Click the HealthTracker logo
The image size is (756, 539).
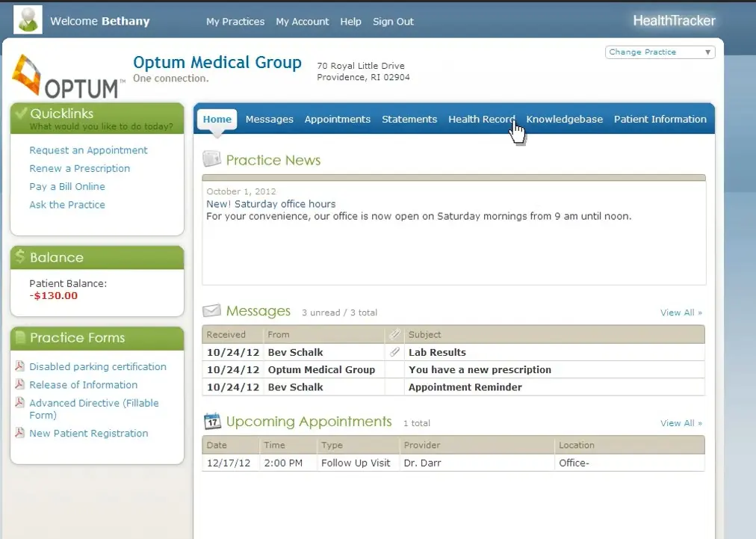click(673, 20)
